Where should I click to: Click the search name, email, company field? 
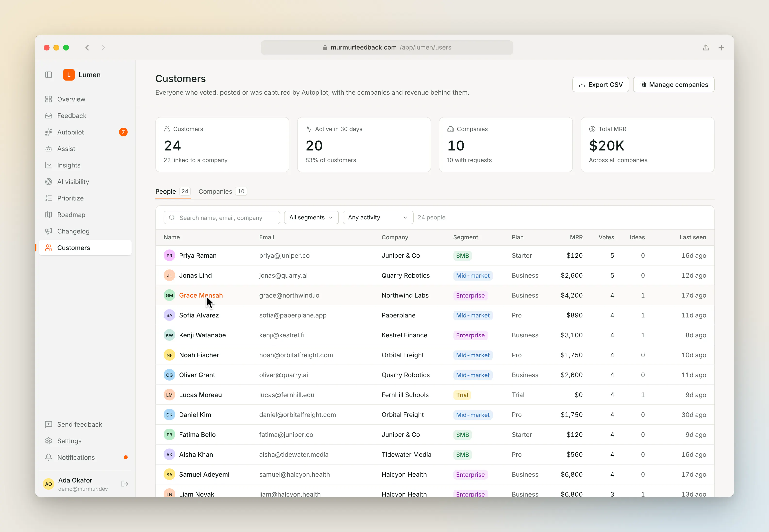point(222,217)
